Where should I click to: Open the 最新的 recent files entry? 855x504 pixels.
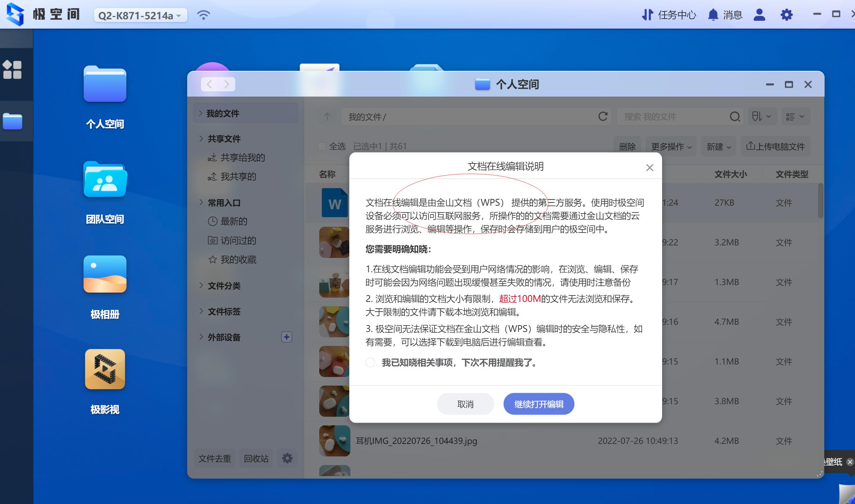(234, 221)
